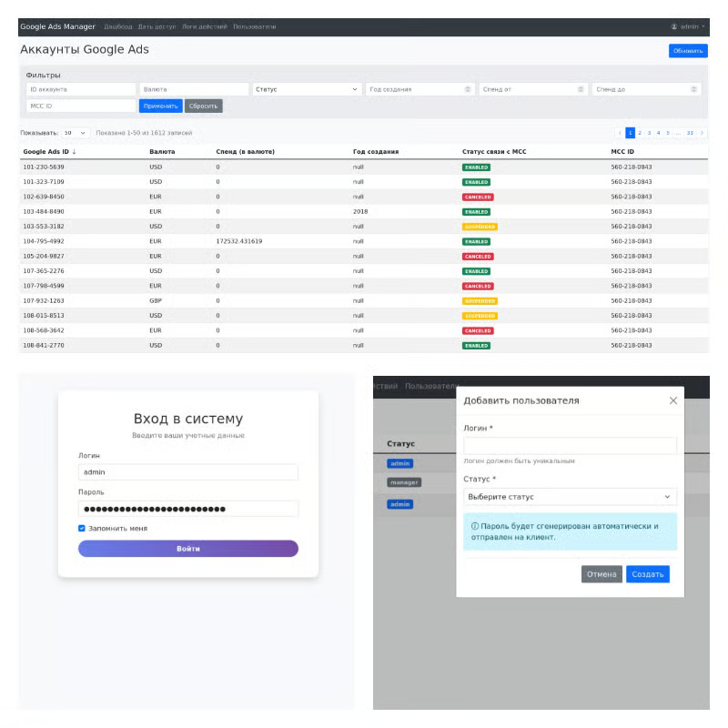This screenshot has width=728, height=728.
Task: Focus the Валюта filter field
Action: 194,89
